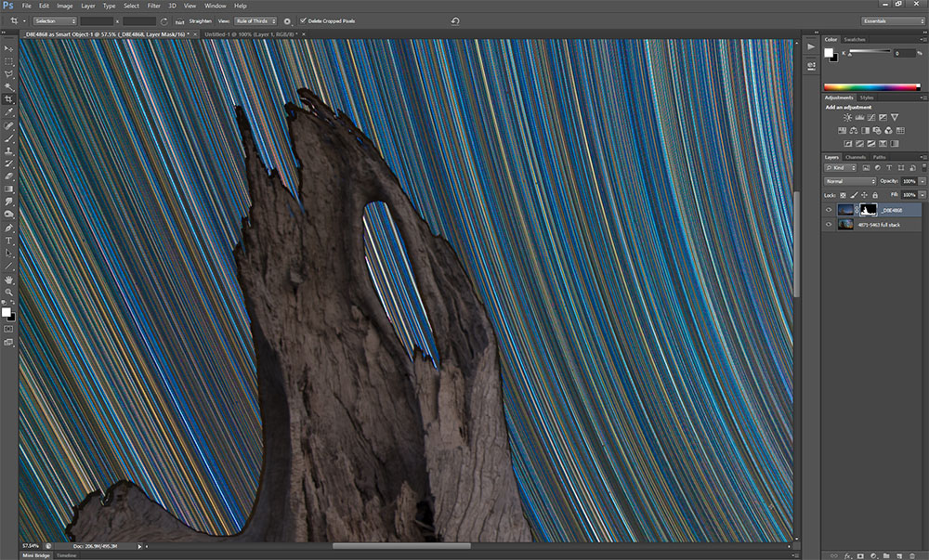929x560 pixels.
Task: Select the Brush tool
Action: pyautogui.click(x=8, y=138)
